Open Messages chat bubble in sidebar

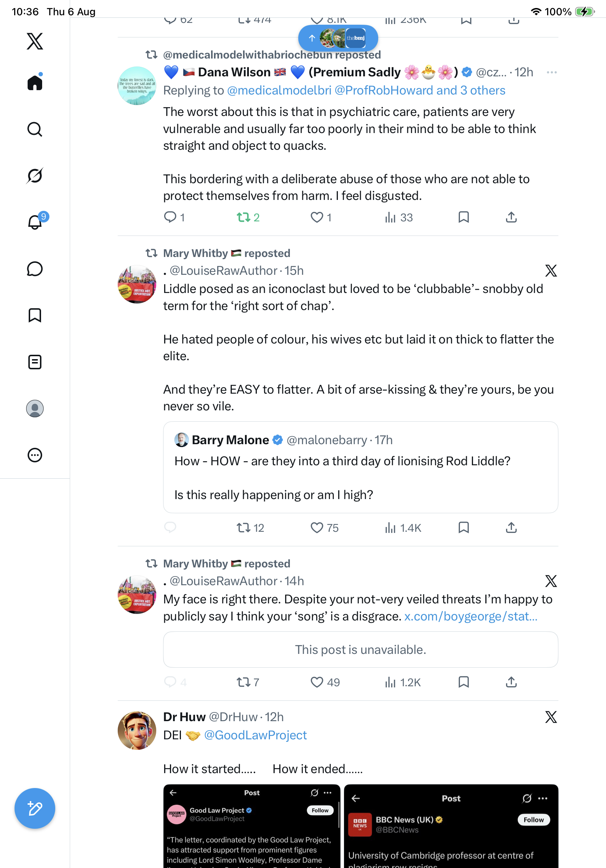click(35, 269)
